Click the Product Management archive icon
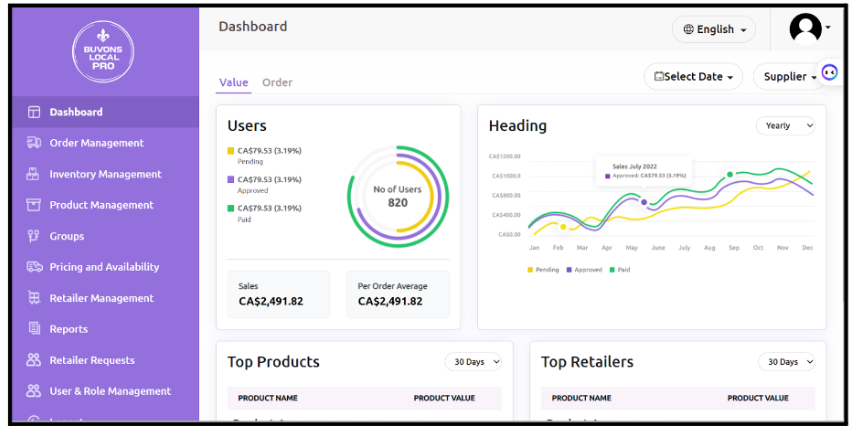This screenshot has height=431, width=853. [x=34, y=205]
